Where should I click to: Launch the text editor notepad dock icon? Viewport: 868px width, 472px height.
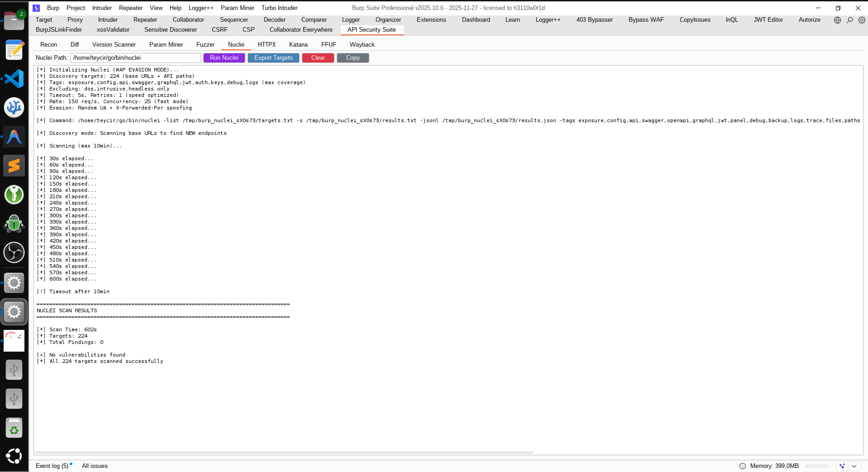(x=14, y=50)
